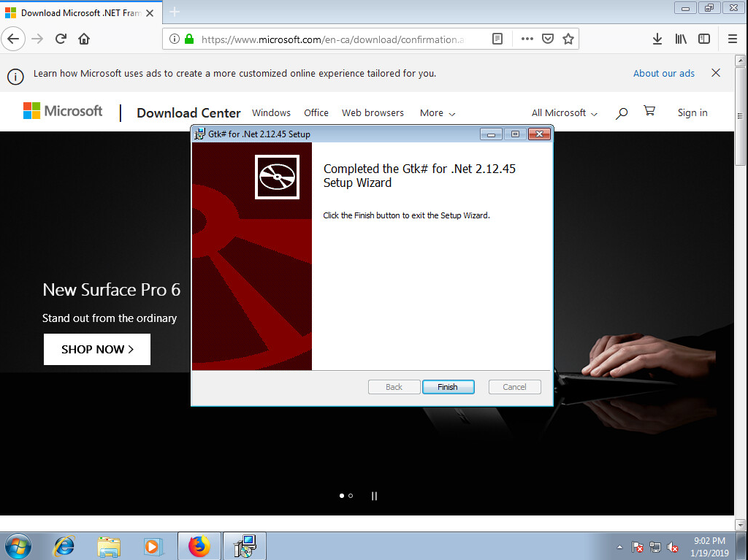Toggle reader view in address bar
The image size is (748, 560).
497,39
